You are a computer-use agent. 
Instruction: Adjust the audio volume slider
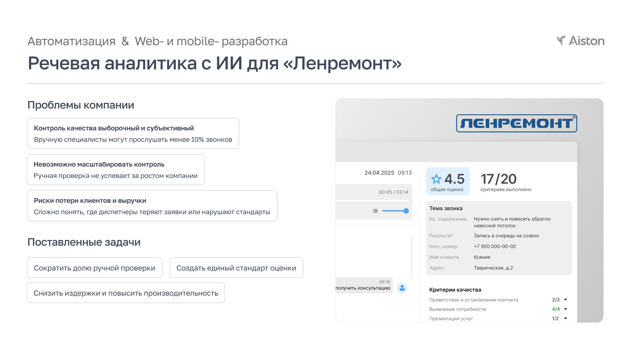[394, 211]
